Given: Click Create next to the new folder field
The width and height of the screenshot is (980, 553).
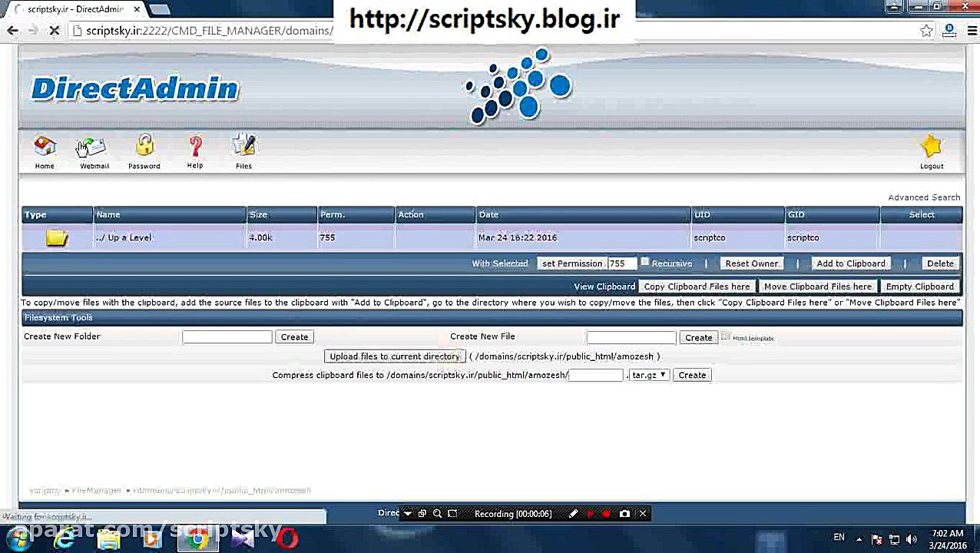Looking at the screenshot, I should point(294,337).
